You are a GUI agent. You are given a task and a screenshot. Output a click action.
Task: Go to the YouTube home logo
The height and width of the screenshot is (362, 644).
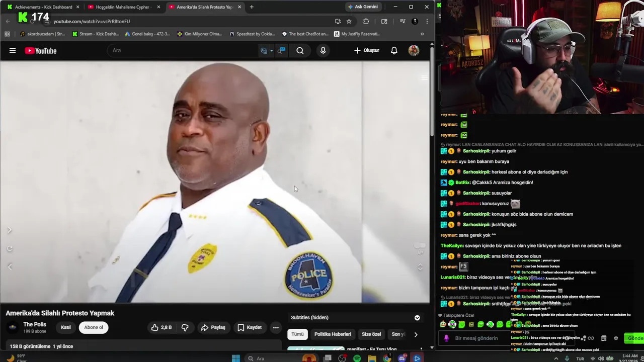41,50
